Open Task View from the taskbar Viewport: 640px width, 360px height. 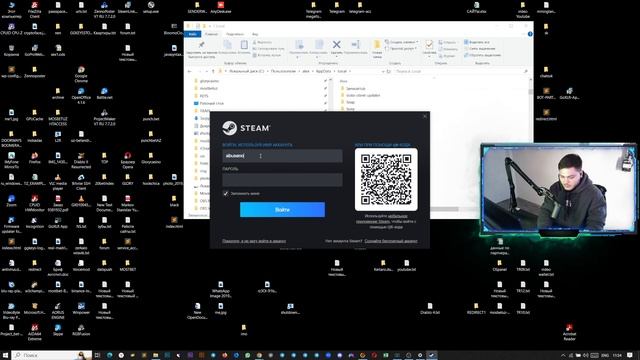pos(97,355)
